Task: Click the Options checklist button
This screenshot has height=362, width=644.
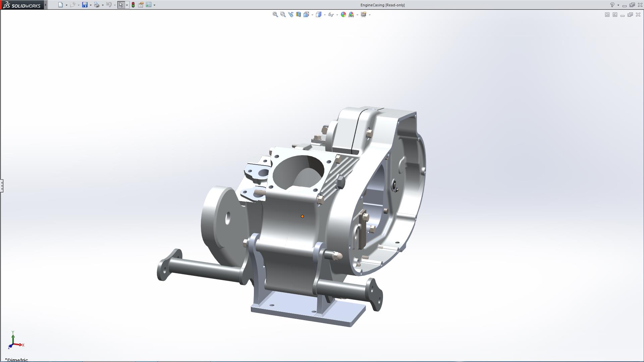Action: (x=149, y=5)
